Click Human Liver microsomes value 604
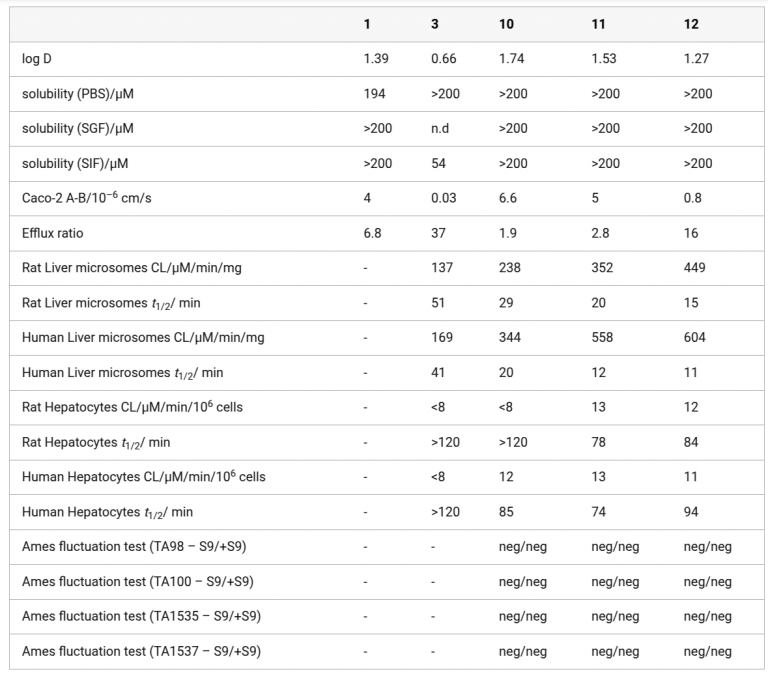Viewport: 768px width, 676px height. [695, 338]
